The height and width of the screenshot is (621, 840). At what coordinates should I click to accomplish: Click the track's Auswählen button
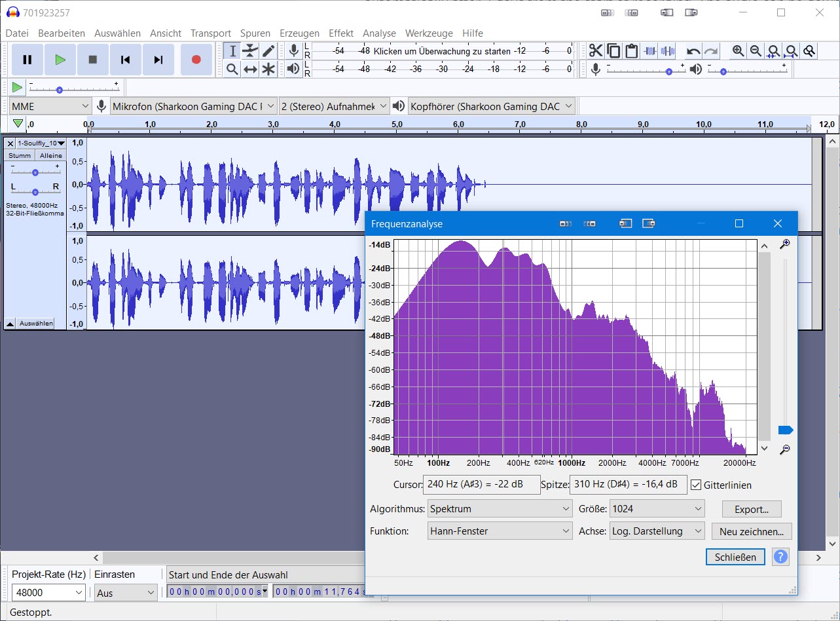[x=36, y=324]
